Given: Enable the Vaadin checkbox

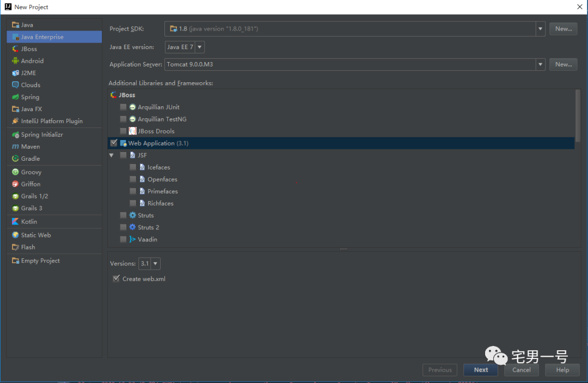Looking at the screenshot, I should coord(123,239).
